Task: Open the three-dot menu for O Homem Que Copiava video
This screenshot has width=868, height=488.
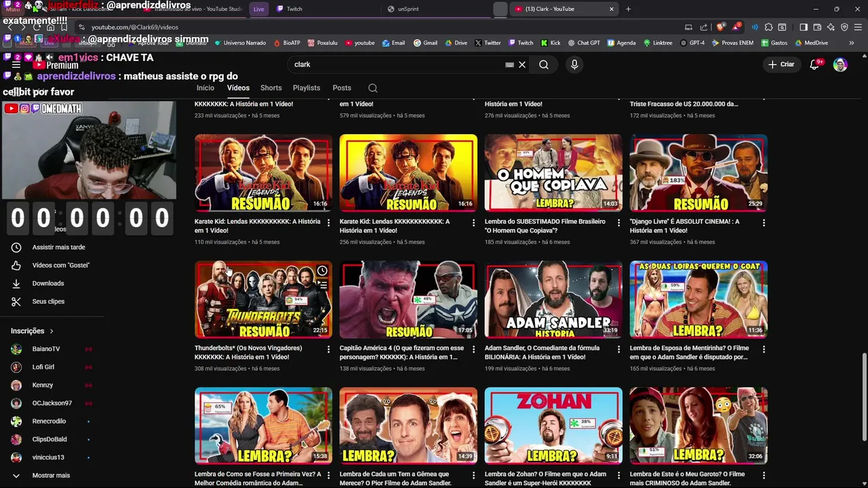Action: 618,222
